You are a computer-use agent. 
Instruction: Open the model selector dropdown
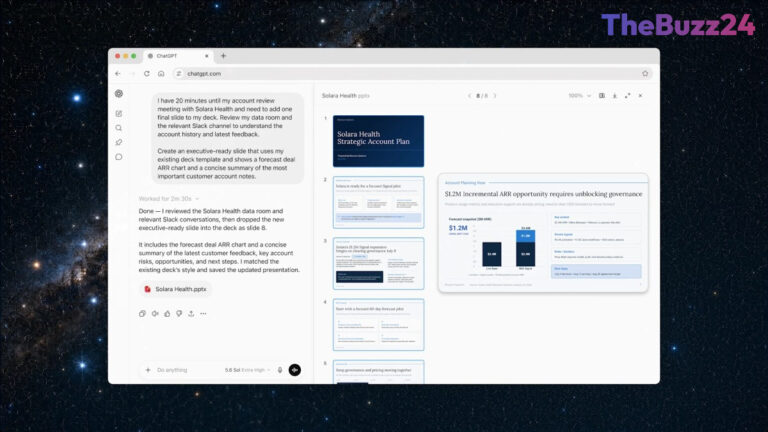coord(247,370)
